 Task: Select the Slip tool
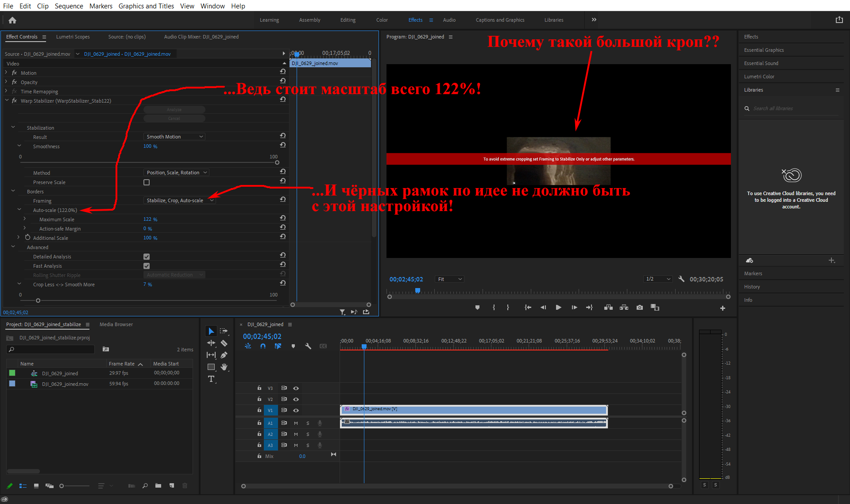211,355
